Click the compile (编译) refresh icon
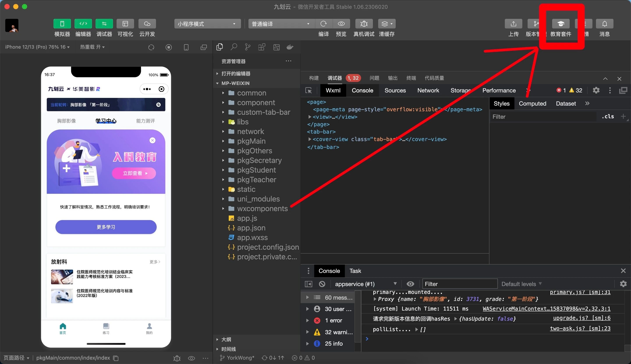Screen dimensions: 631x364 (324, 24)
